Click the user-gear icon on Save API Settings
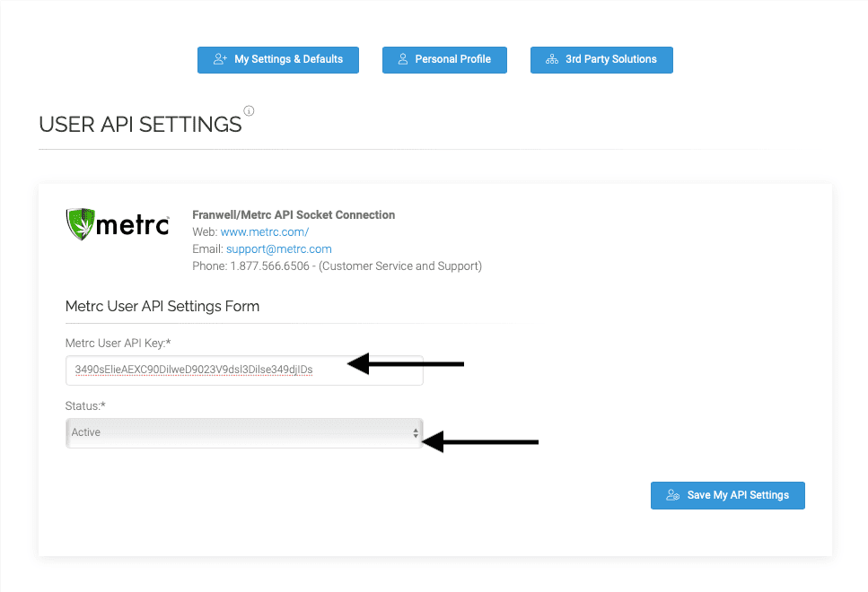The width and height of the screenshot is (868, 592). (x=672, y=495)
